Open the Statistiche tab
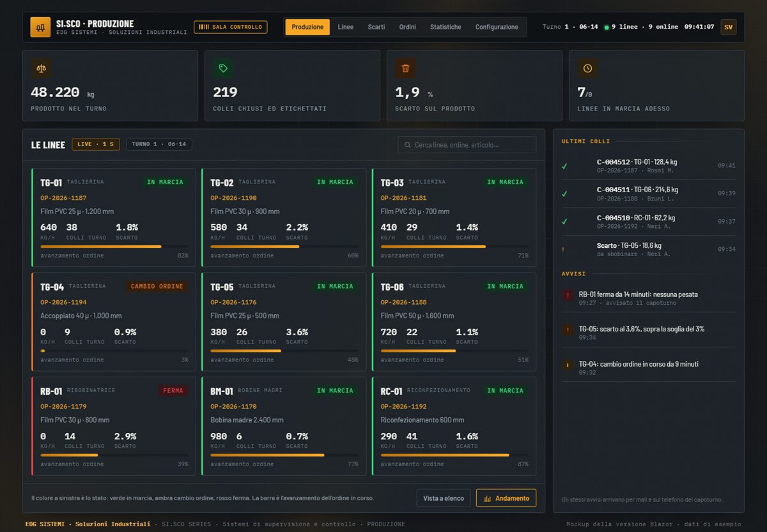The height and width of the screenshot is (532, 767). (445, 27)
